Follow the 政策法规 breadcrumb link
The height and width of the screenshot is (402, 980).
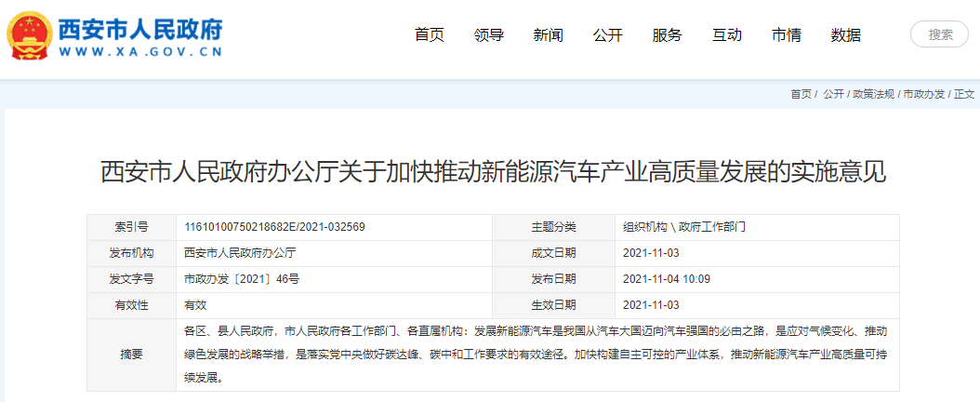tap(873, 94)
